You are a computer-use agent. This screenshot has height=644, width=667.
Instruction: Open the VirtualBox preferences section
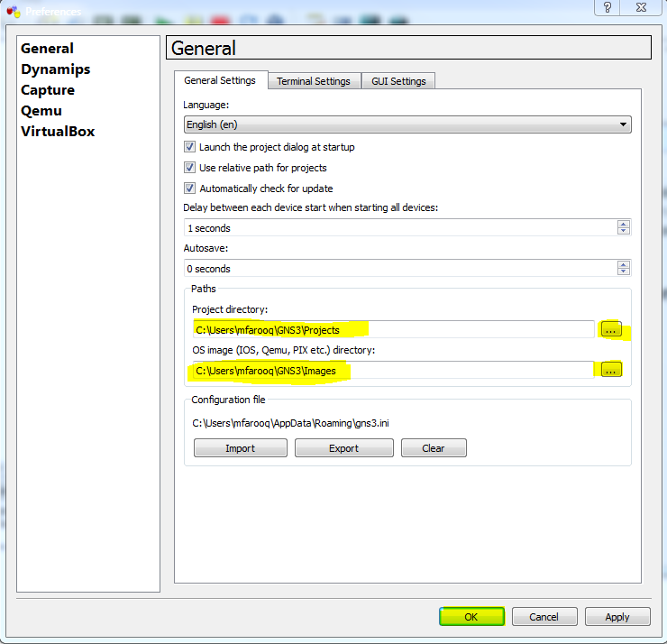pyautogui.click(x=58, y=132)
